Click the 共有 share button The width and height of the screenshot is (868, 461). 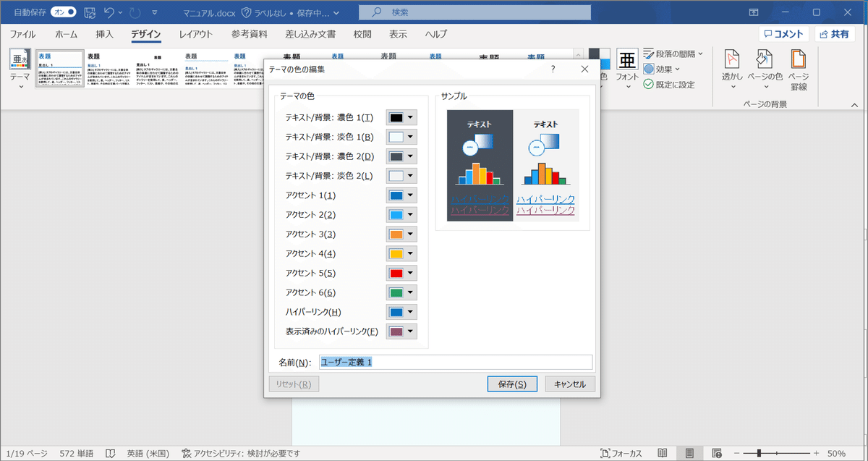(834, 34)
